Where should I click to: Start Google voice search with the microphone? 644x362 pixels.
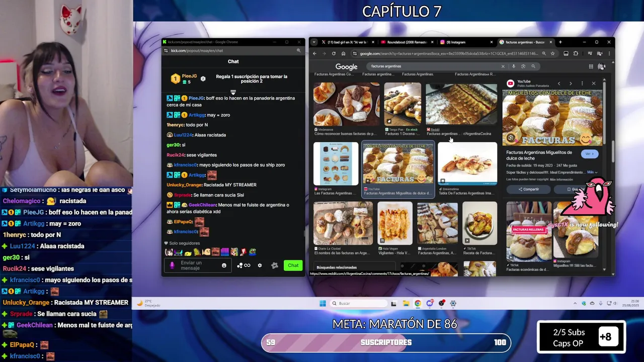[513, 66]
